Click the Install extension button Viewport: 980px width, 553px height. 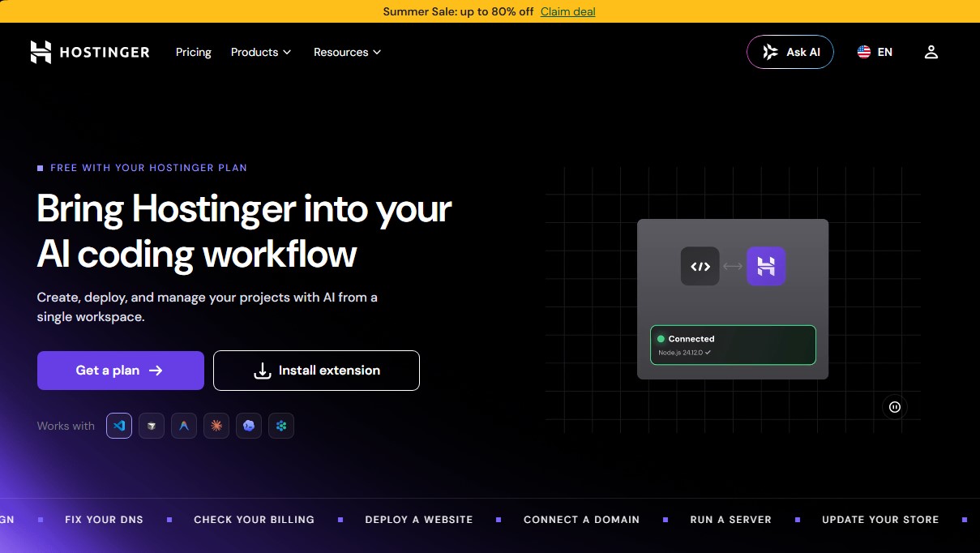click(316, 371)
